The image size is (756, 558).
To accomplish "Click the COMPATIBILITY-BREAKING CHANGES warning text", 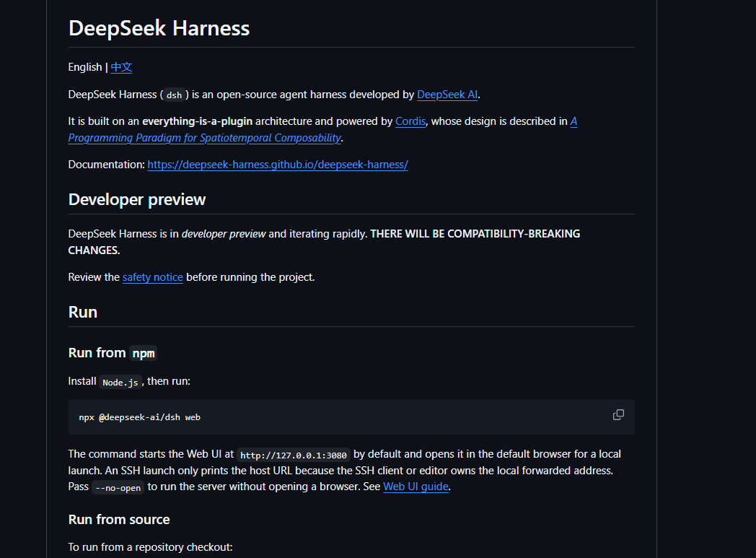I will [324, 242].
